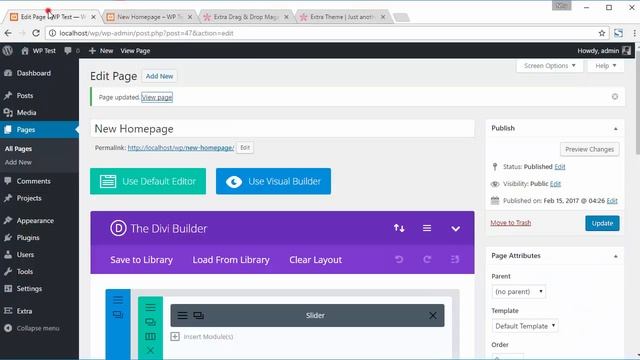640x360 pixels.
Task: Edit the page Visibility
Action: pyautogui.click(x=556, y=184)
